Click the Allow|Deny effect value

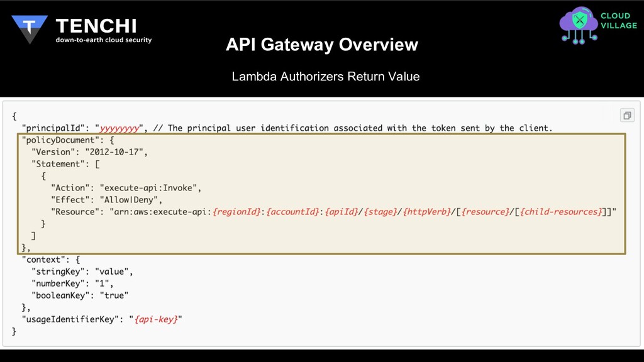129,200
